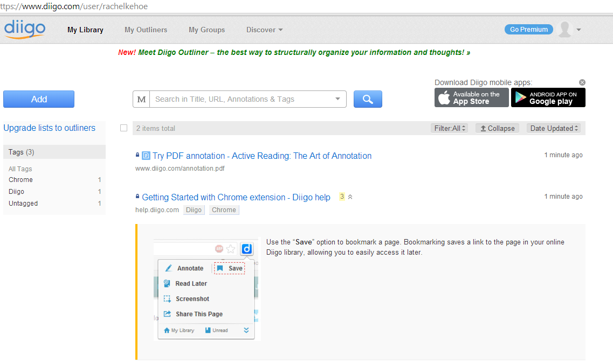Viewport: 613px width, 364px height.
Task: Click the Go Premium button
Action: point(528,29)
